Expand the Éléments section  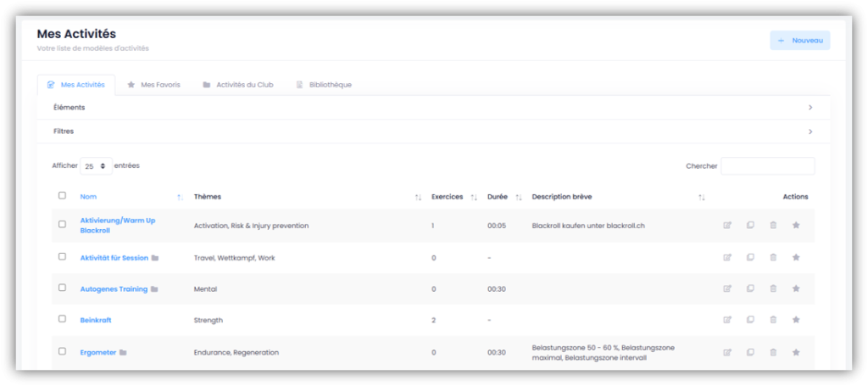pyautogui.click(x=433, y=108)
